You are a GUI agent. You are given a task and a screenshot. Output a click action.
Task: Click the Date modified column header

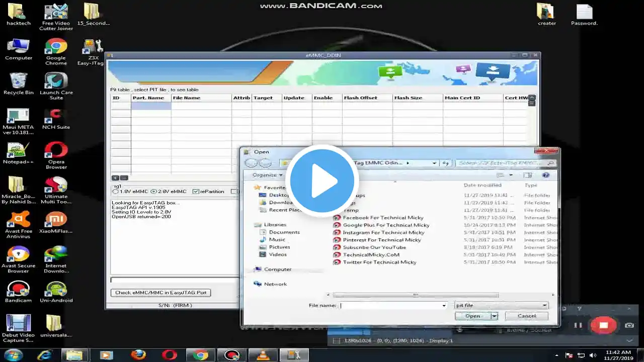click(x=482, y=186)
